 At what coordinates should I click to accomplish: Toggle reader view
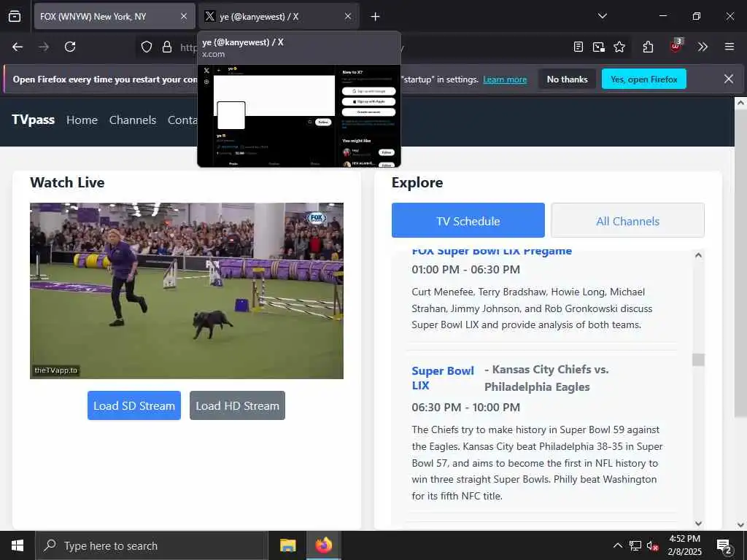(578, 47)
